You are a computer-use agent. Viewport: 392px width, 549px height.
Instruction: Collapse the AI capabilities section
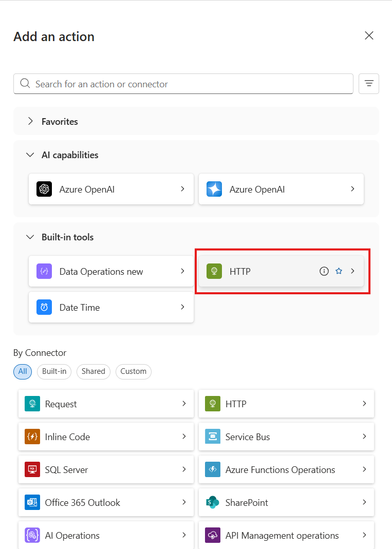[30, 155]
